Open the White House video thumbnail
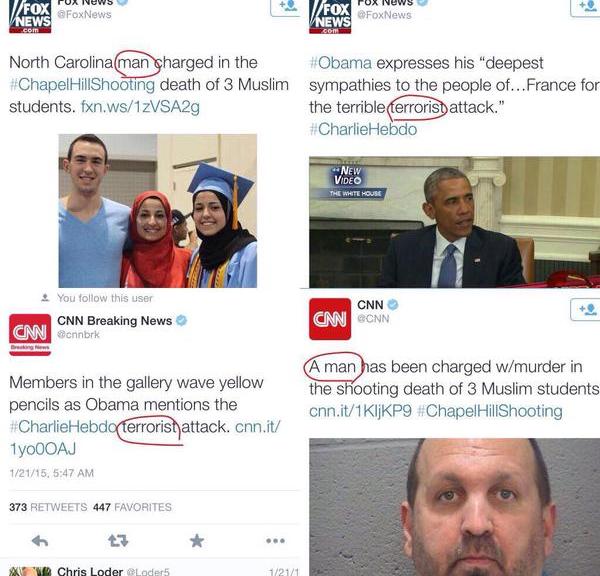Image resolution: width=600 pixels, height=576 pixels. click(x=455, y=222)
